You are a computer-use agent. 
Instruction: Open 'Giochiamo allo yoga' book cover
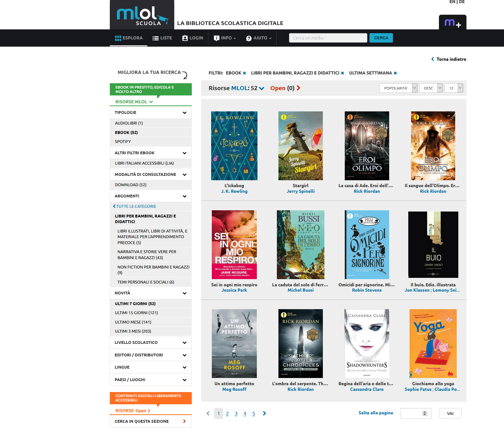tap(433, 344)
